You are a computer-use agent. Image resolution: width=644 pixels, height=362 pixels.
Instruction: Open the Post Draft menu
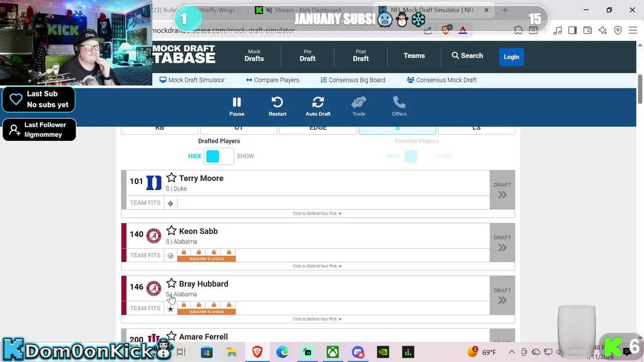[x=361, y=56]
